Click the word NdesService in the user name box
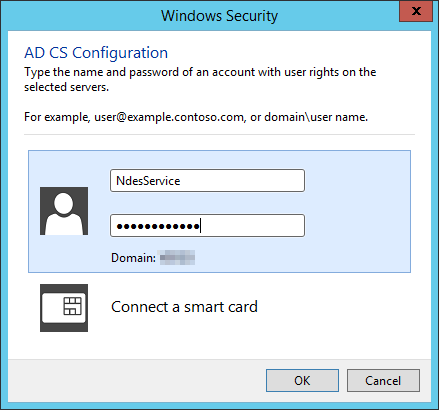 [148, 181]
